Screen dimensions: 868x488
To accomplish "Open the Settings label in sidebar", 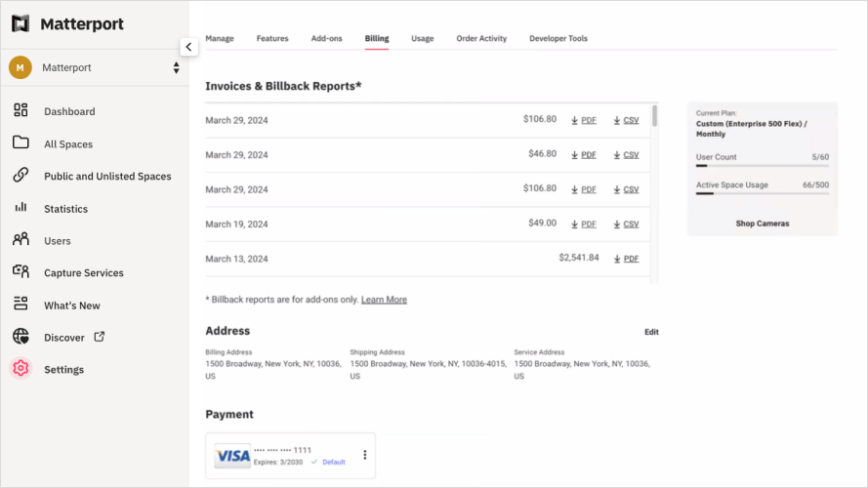I will (64, 370).
